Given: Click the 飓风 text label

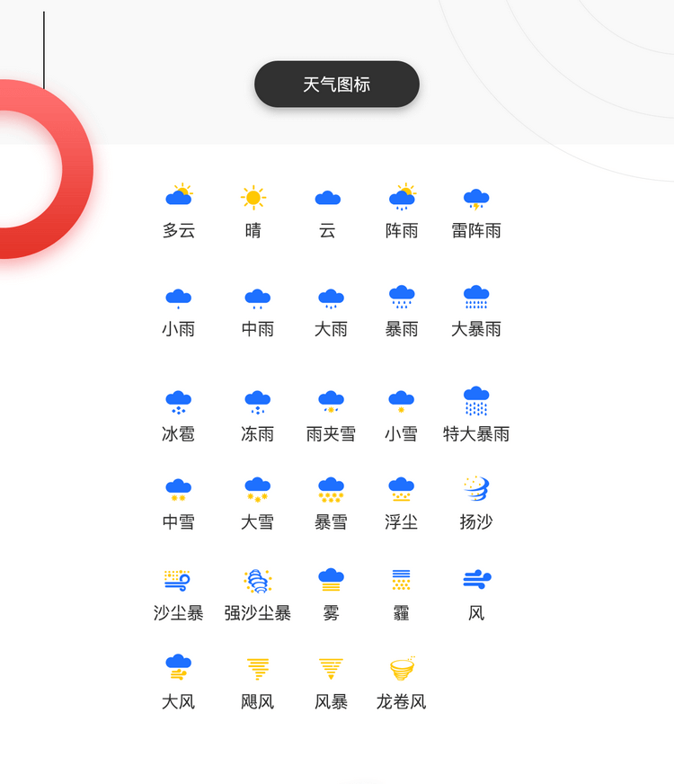Looking at the screenshot, I should pos(258,701).
